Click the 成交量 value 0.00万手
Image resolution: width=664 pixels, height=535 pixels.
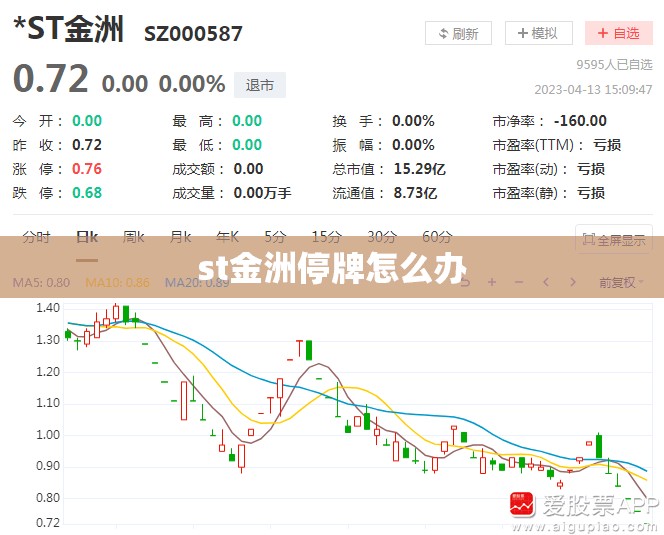pyautogui.click(x=262, y=193)
